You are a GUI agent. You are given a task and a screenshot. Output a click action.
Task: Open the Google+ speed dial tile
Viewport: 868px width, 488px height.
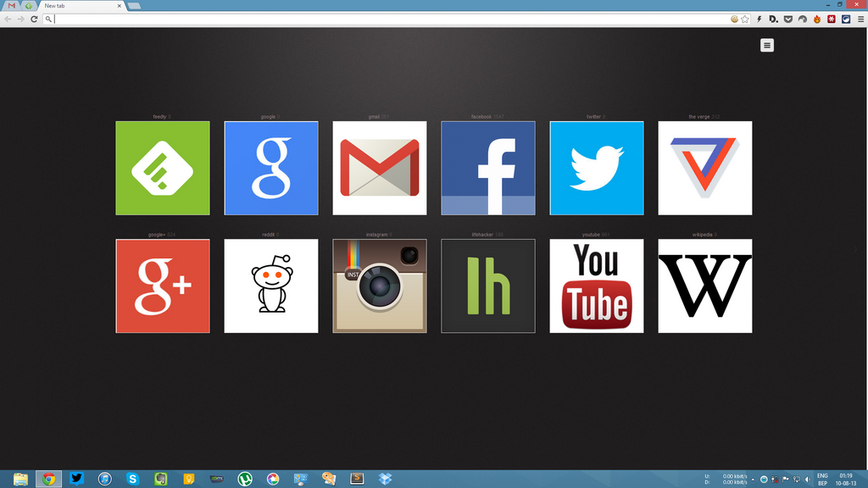pyautogui.click(x=163, y=286)
